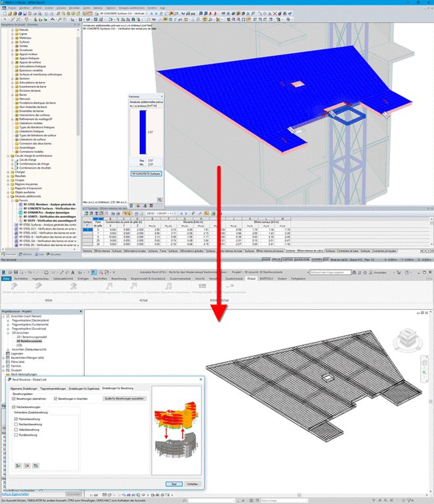The width and height of the screenshot is (434, 504).
Task: Check the 'Rundbewehrung' checkbox
Action: click(x=16, y=435)
